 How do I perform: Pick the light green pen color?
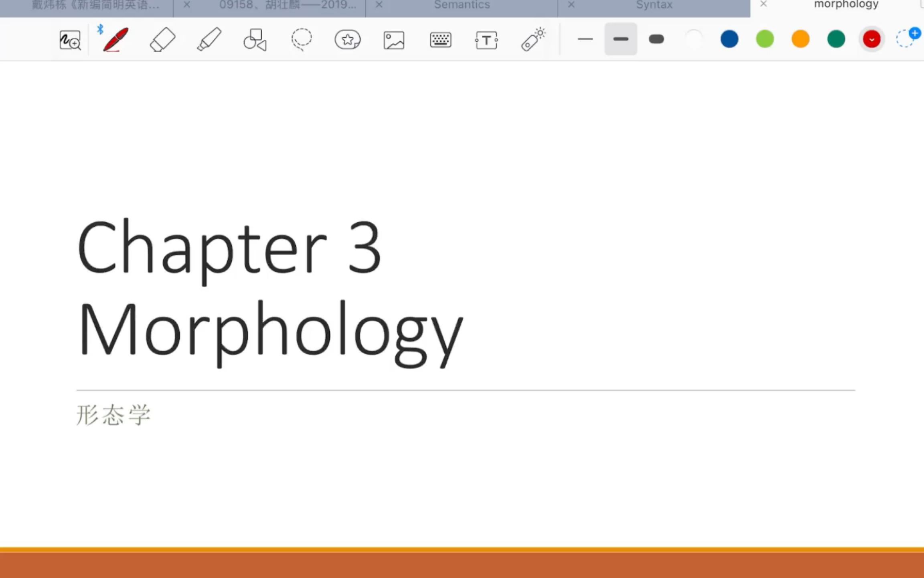click(765, 39)
